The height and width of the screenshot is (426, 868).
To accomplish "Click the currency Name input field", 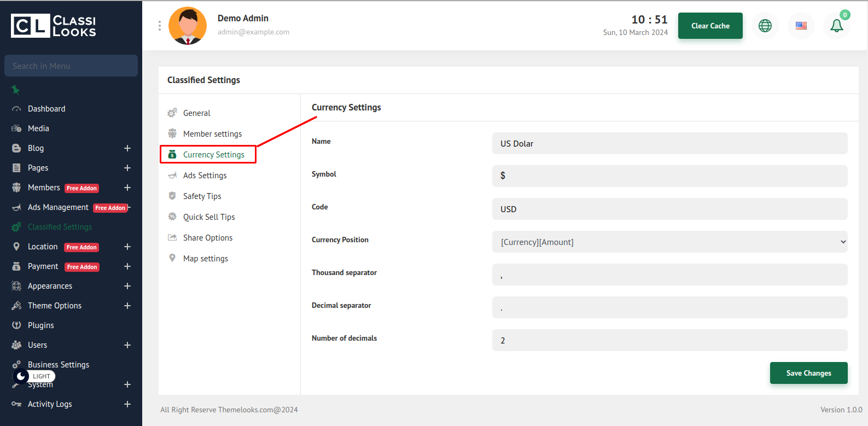I will click(669, 143).
